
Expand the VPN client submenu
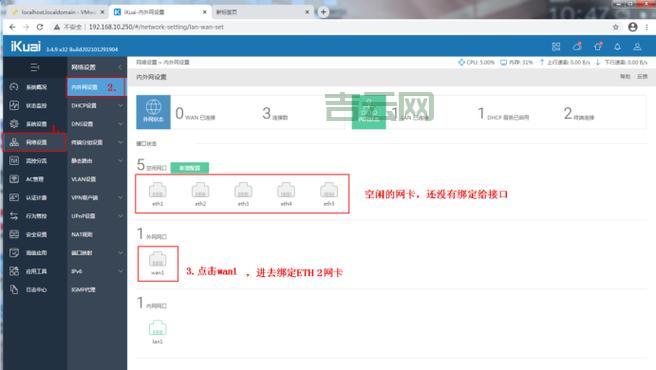[97, 198]
